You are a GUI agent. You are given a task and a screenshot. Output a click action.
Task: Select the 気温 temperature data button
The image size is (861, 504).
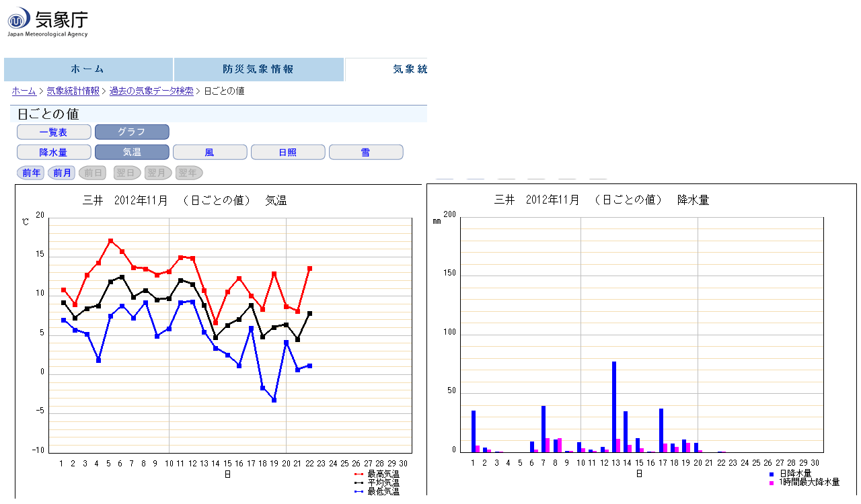click(132, 152)
